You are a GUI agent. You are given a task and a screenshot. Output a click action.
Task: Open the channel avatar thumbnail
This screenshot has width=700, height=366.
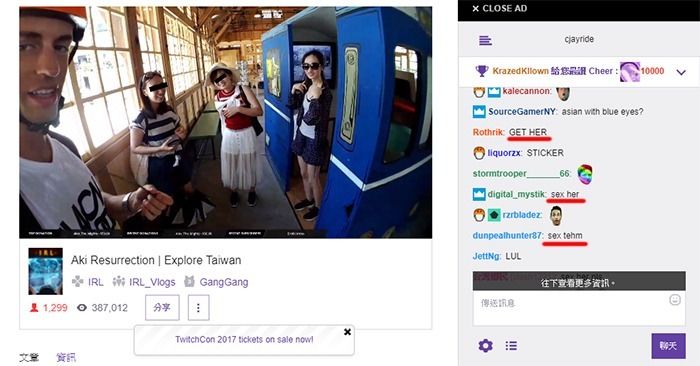(x=46, y=271)
